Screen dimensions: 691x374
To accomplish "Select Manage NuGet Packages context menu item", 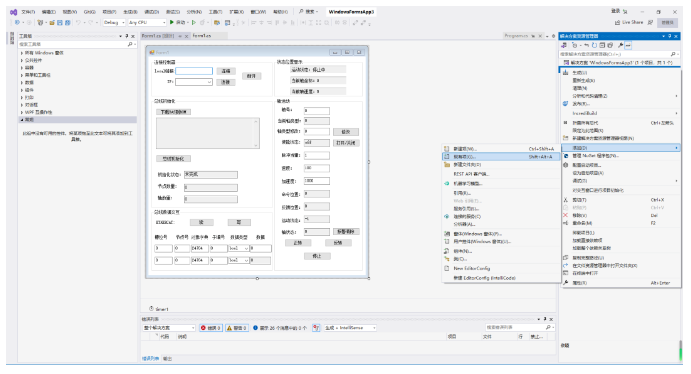I will [620, 156].
